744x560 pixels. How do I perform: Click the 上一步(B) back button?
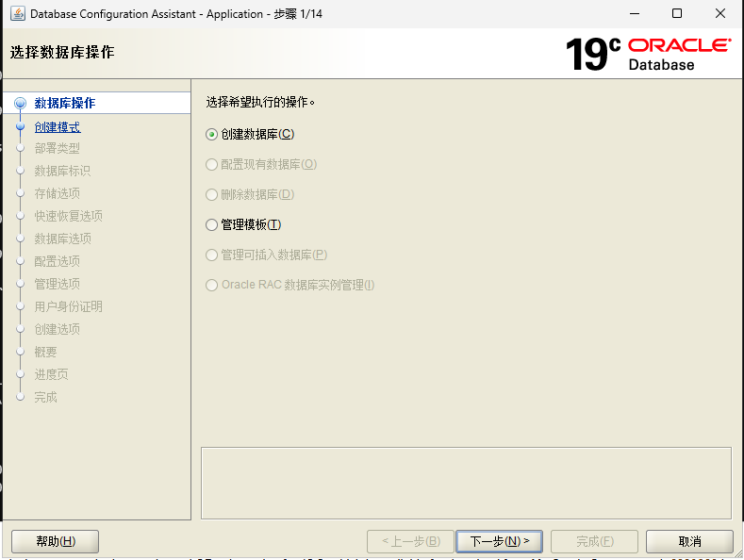(411, 541)
